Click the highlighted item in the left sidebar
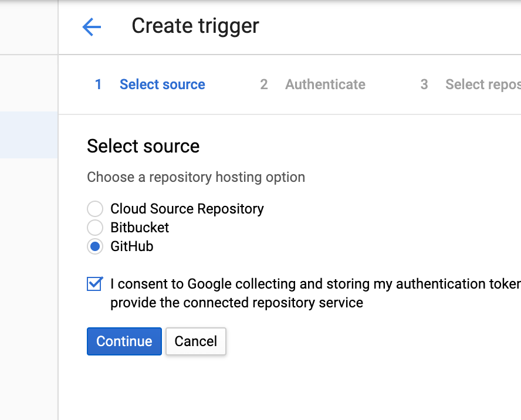Screen dimensions: 521x420 click(x=29, y=135)
